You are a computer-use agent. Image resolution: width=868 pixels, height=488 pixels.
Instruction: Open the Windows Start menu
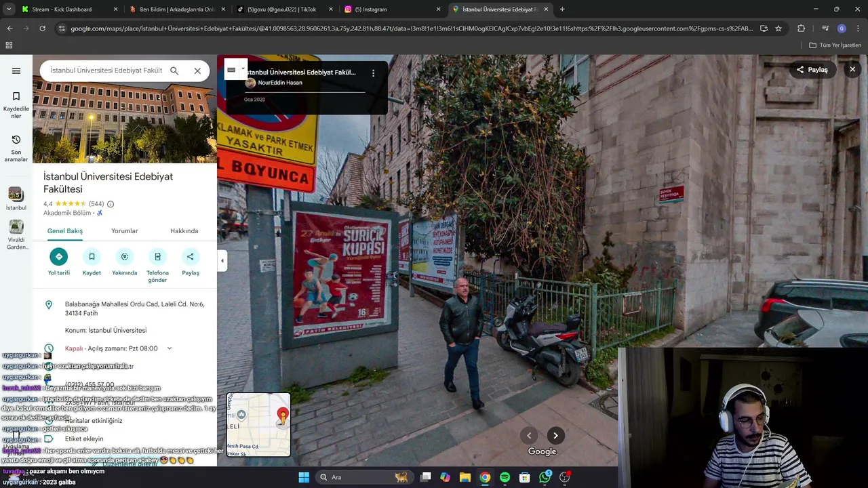pos(304,477)
